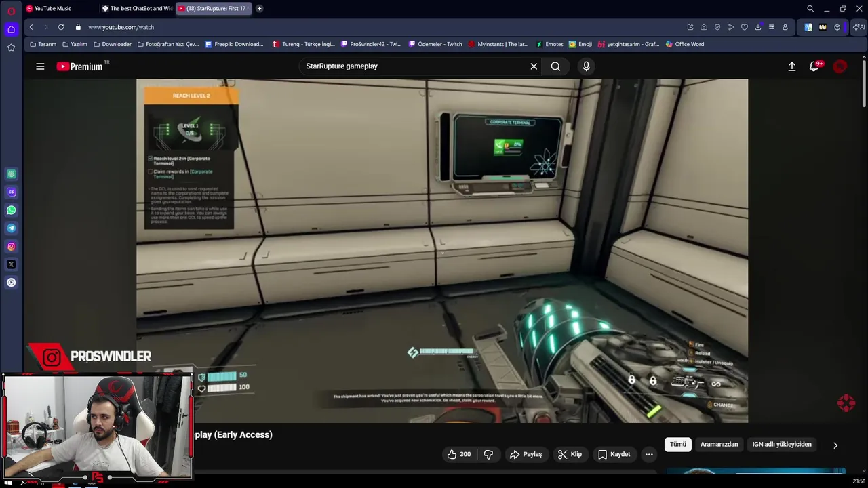Open the Yazılım bookmarks folder

point(75,44)
